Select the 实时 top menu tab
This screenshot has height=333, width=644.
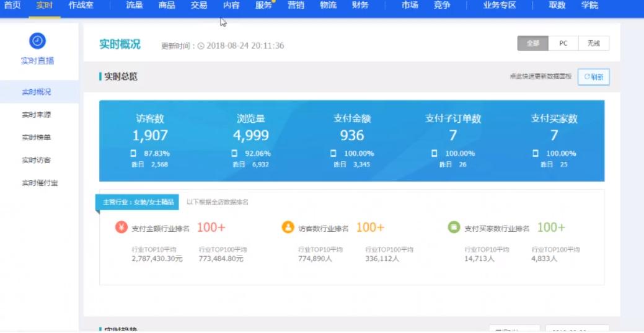(45, 6)
